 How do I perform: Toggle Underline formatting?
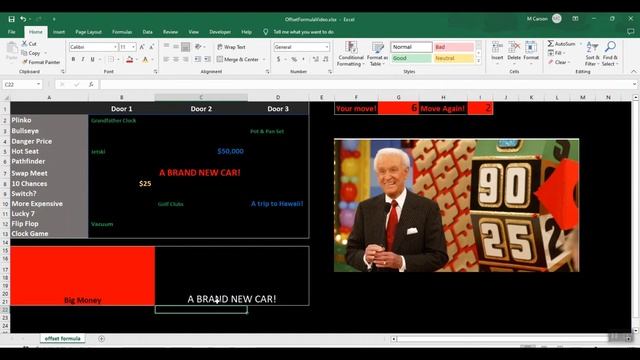93,60
